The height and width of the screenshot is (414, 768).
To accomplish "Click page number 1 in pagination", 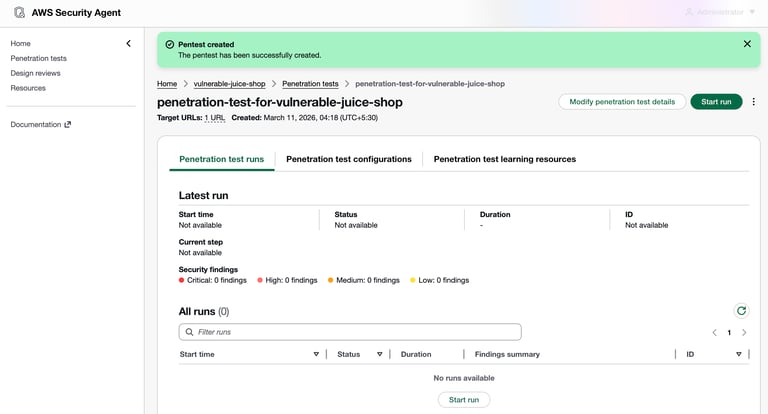I will coord(729,333).
